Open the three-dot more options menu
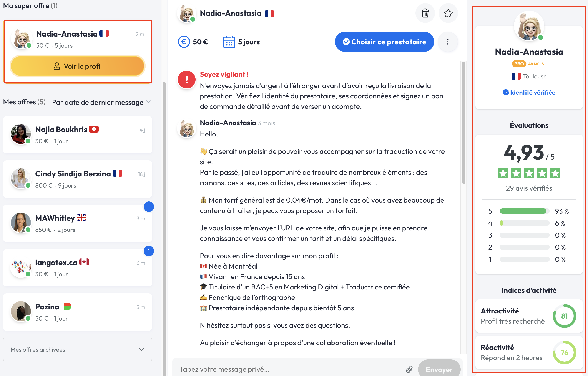The height and width of the screenshot is (376, 588). 448,42
